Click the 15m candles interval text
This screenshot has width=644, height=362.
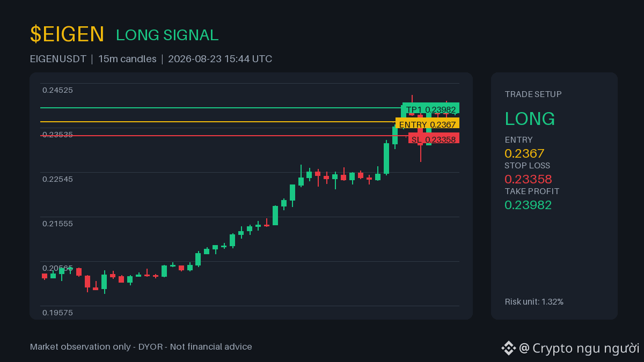pos(127,59)
